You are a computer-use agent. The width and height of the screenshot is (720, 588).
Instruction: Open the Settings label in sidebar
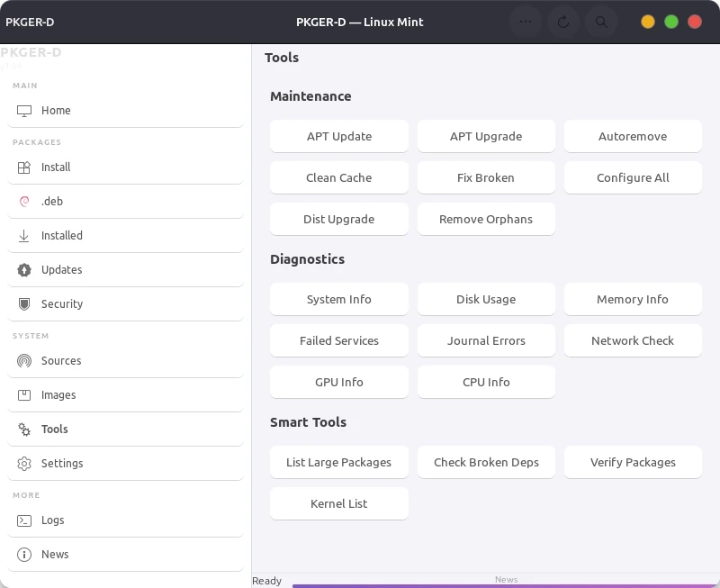point(62,464)
